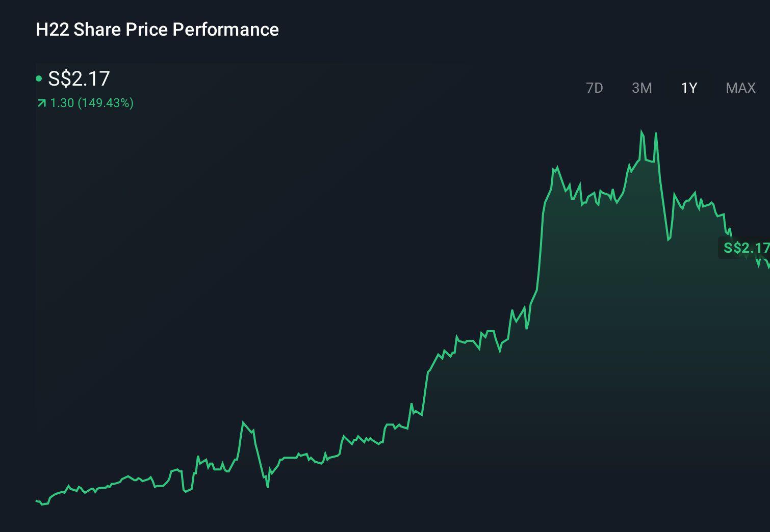Click the green live price dot indicator
The width and height of the screenshot is (770, 532).
[x=38, y=79]
